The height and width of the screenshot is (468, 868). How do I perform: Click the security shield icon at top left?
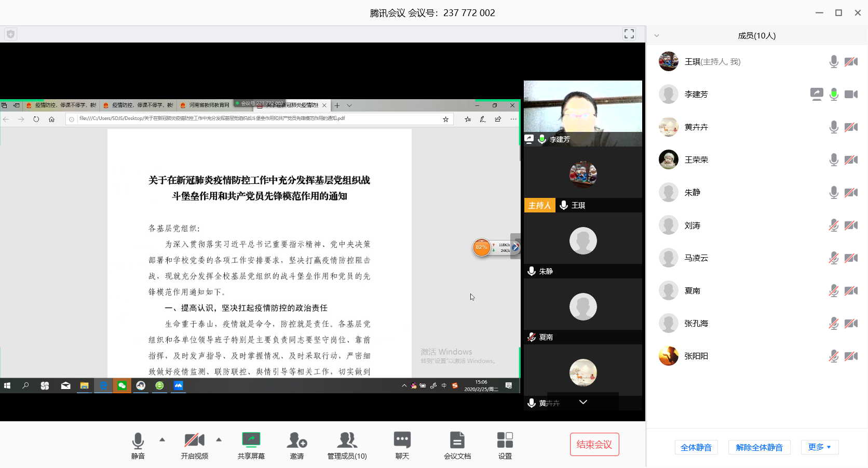(x=10, y=34)
